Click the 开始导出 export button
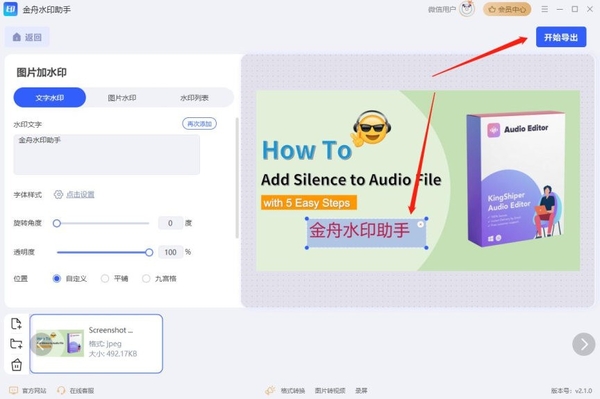 [x=561, y=37]
